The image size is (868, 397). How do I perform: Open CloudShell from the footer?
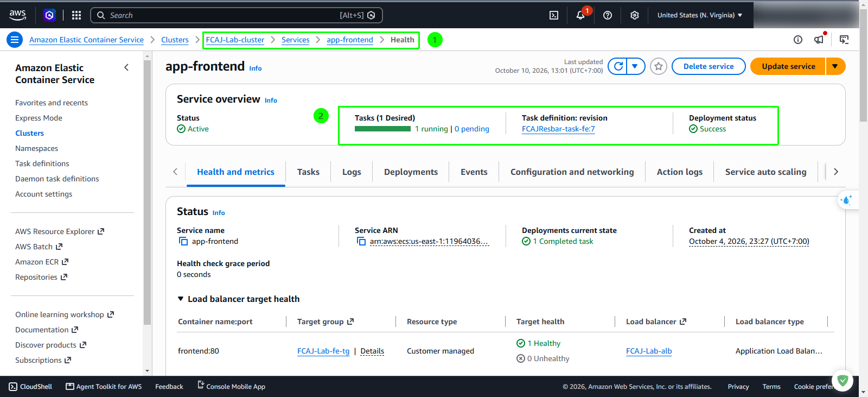(31, 387)
